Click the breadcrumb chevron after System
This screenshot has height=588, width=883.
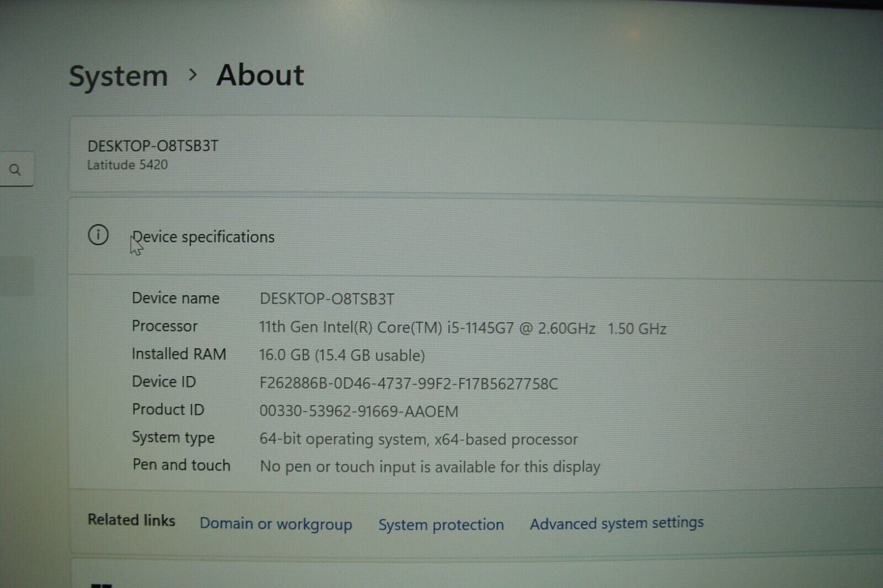(x=193, y=74)
